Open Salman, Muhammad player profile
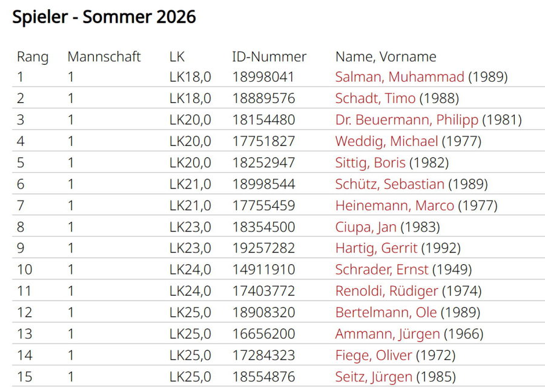The image size is (545, 392). click(x=399, y=77)
